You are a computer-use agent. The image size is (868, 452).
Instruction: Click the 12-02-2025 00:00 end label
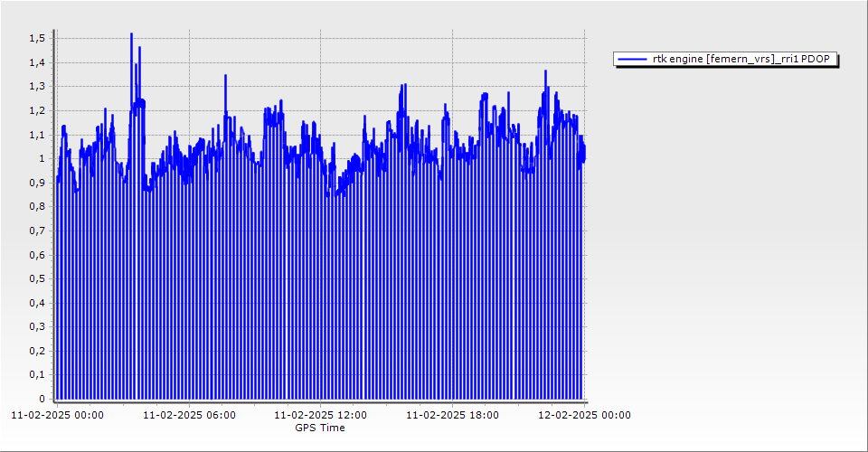point(584,416)
